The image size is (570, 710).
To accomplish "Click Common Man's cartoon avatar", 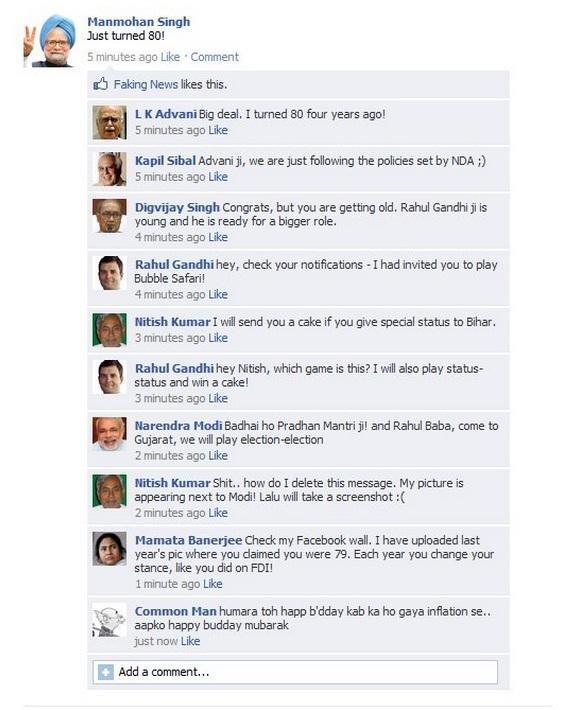I will [110, 620].
